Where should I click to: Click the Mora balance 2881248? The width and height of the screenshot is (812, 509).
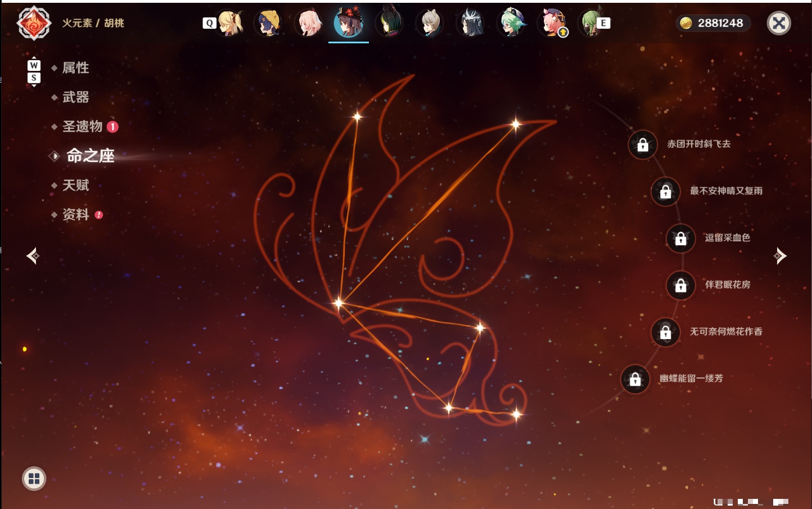point(720,23)
